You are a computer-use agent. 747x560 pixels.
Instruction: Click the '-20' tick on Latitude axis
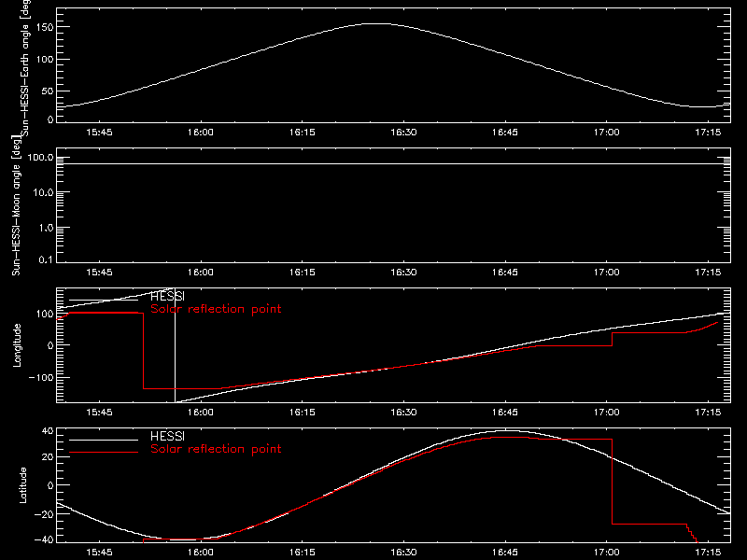click(44, 514)
